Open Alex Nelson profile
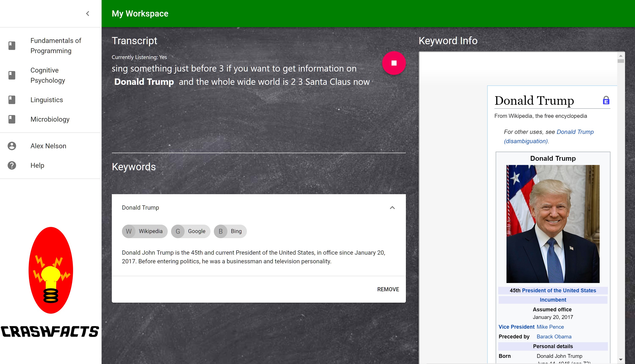The height and width of the screenshot is (364, 635). [51, 146]
